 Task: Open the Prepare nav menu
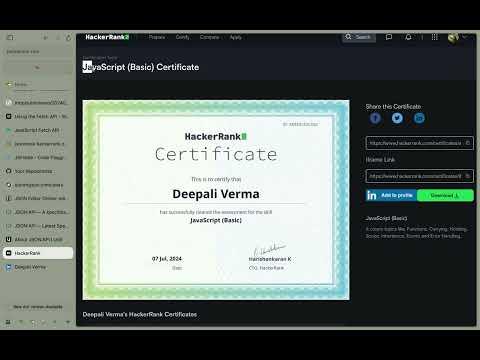pyautogui.click(x=157, y=37)
